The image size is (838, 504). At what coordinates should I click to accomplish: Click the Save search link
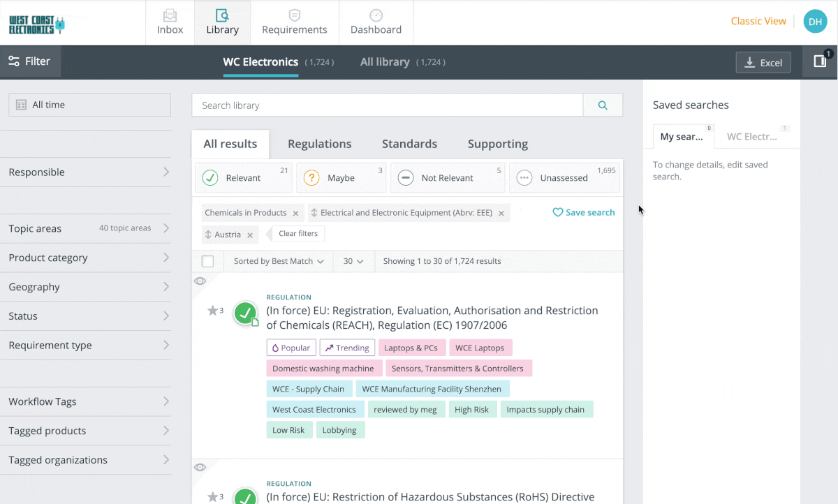pos(584,212)
